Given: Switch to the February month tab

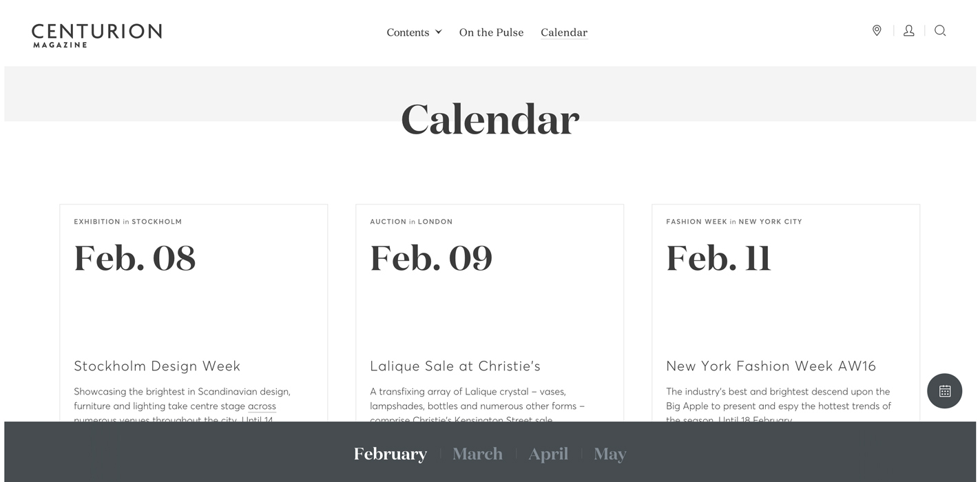Looking at the screenshot, I should 390,454.
